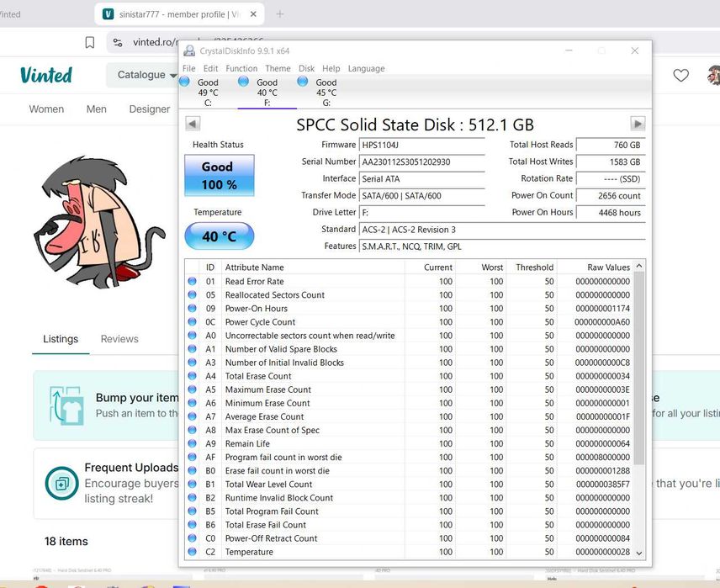Select the G: drive status icon
The image size is (720, 588).
[x=302, y=82]
